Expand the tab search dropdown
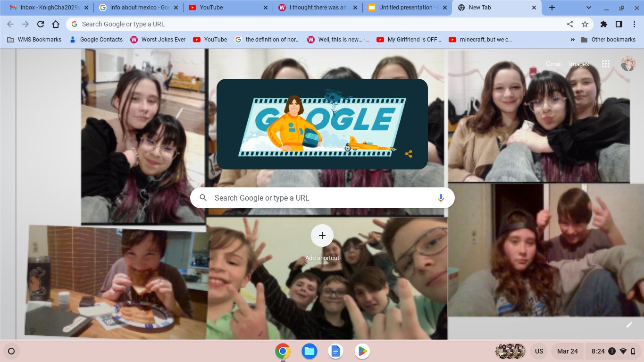The height and width of the screenshot is (362, 644). (x=589, y=8)
